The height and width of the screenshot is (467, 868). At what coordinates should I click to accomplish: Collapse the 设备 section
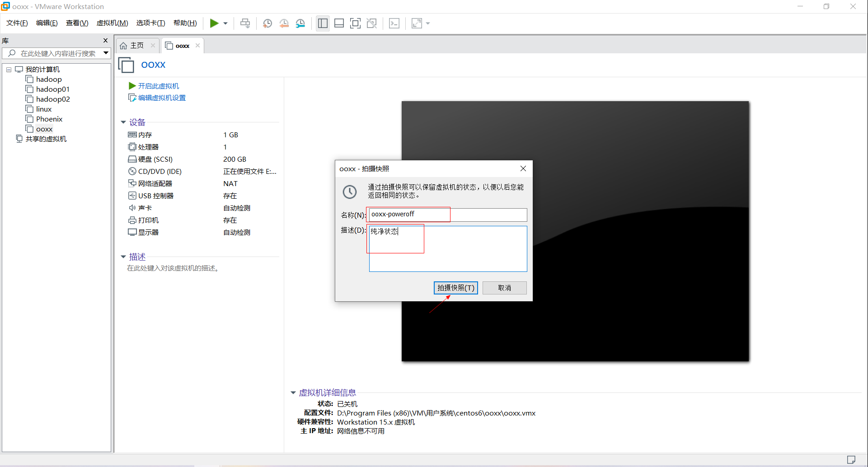(x=123, y=122)
